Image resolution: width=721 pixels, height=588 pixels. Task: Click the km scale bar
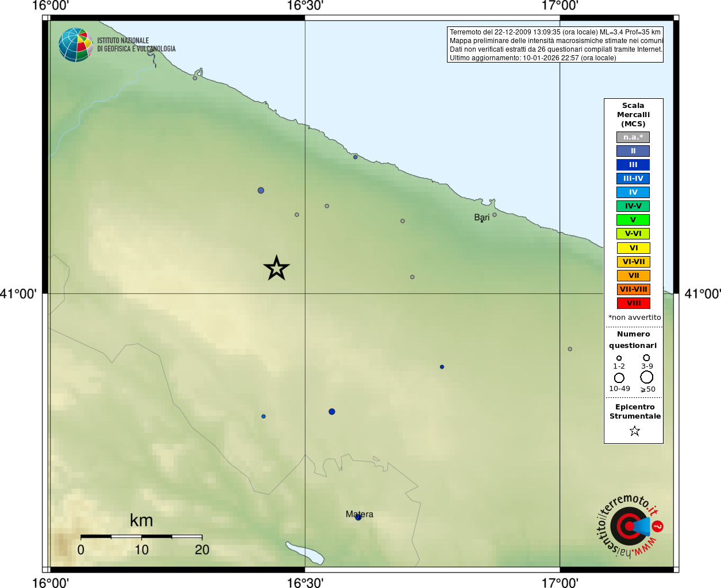point(141,536)
